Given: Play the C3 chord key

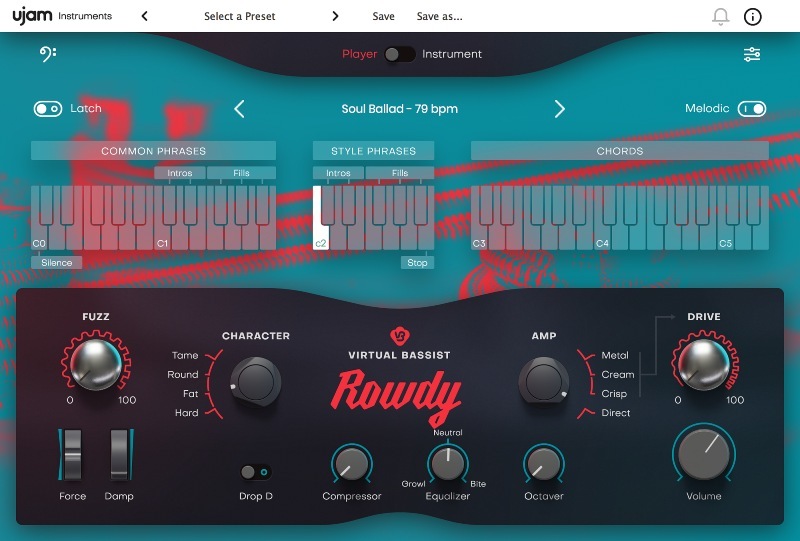Looking at the screenshot, I should click(479, 235).
